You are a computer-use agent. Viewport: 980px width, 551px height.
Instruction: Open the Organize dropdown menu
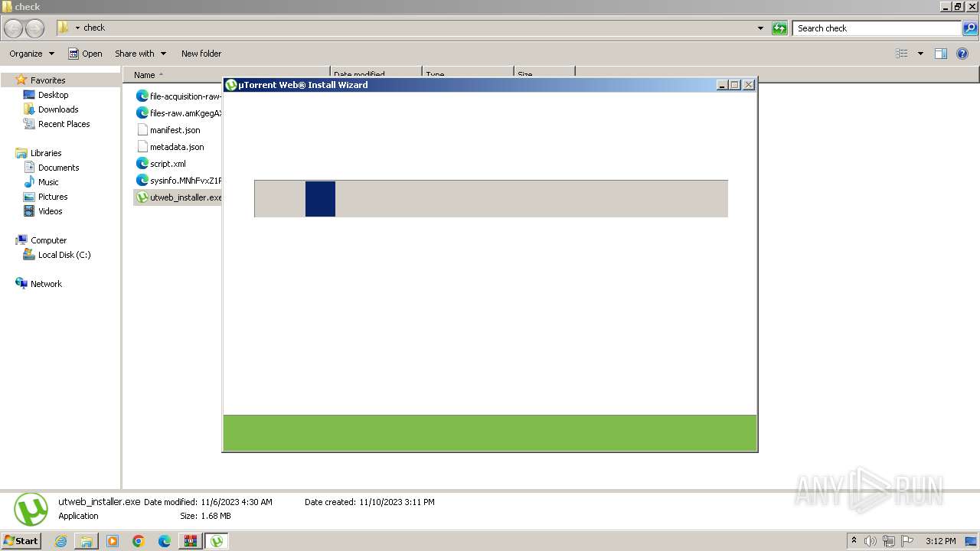coord(31,54)
